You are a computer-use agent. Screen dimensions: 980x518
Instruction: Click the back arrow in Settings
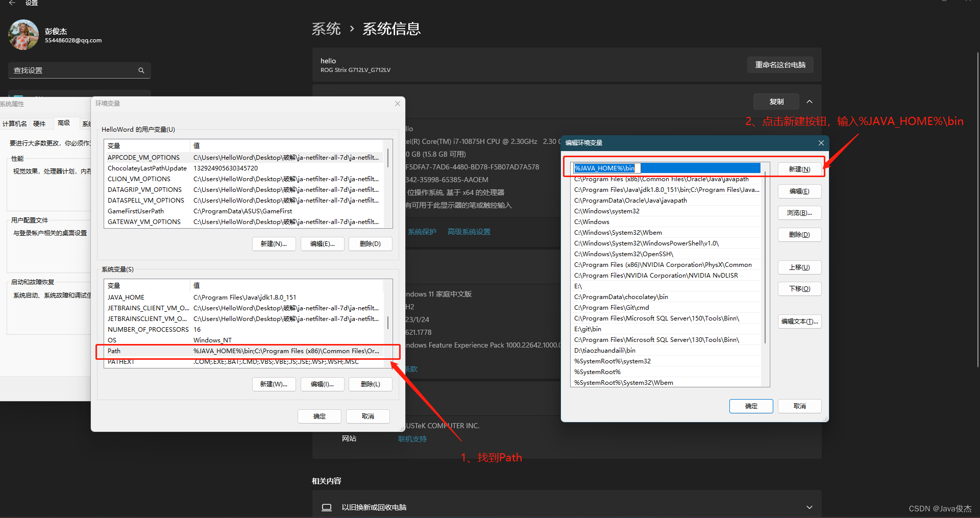click(12, 3)
